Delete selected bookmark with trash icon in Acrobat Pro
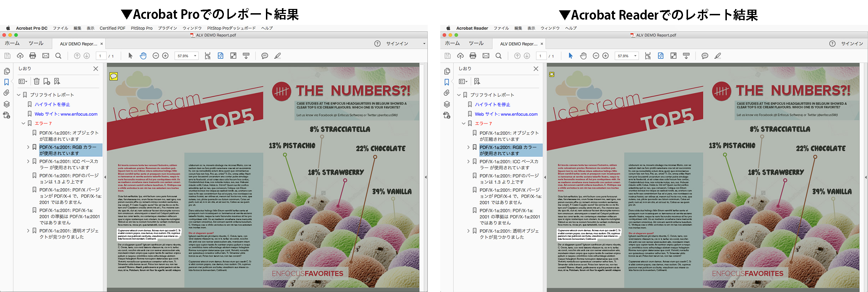Viewport: 868px width, 292px height. (x=36, y=81)
